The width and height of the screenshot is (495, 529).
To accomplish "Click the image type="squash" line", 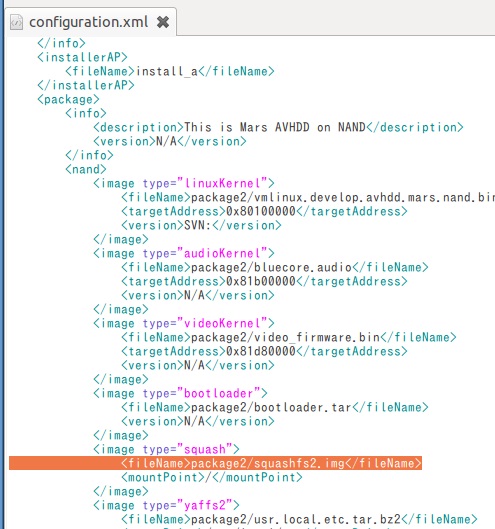I will click(x=166, y=449).
